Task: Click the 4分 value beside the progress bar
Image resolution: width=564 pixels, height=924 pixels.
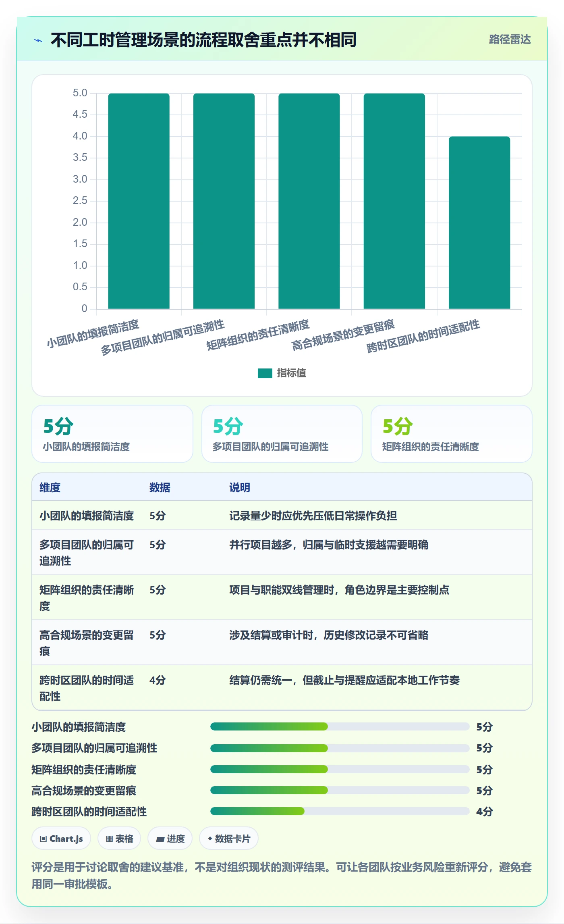Action: pos(485,812)
